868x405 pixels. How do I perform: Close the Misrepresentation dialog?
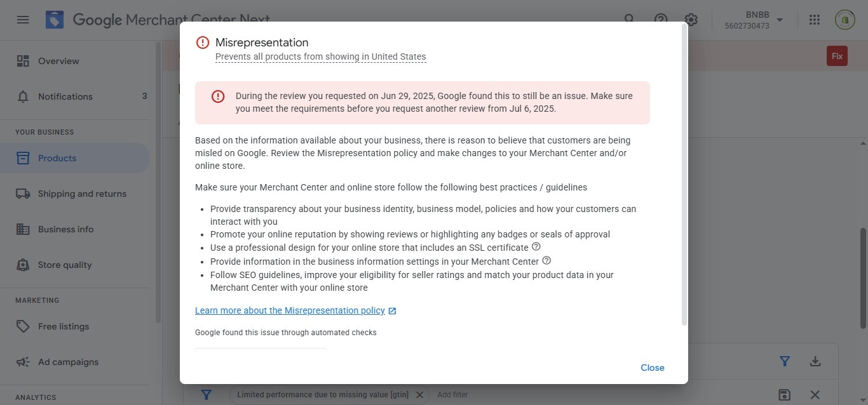pos(652,368)
